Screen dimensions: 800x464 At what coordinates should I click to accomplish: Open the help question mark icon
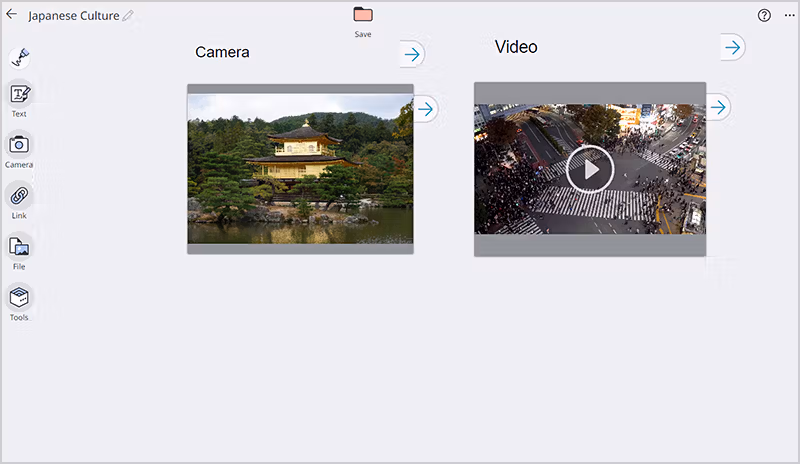764,16
